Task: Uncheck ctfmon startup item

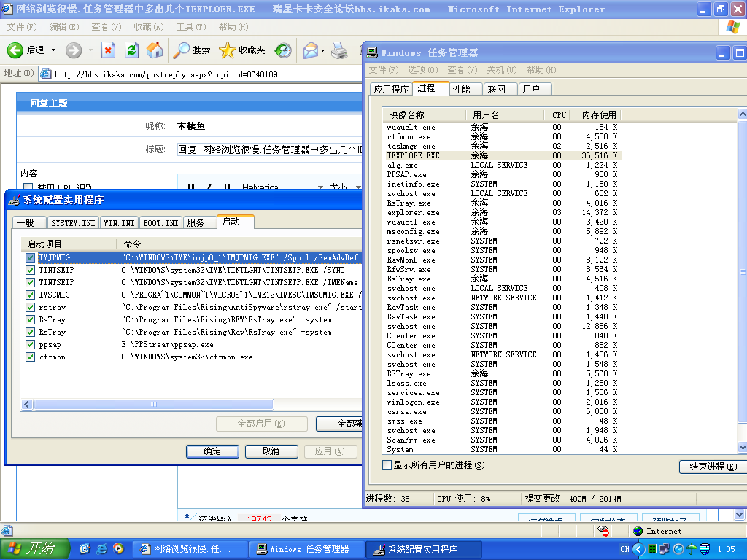Action: pyautogui.click(x=31, y=357)
